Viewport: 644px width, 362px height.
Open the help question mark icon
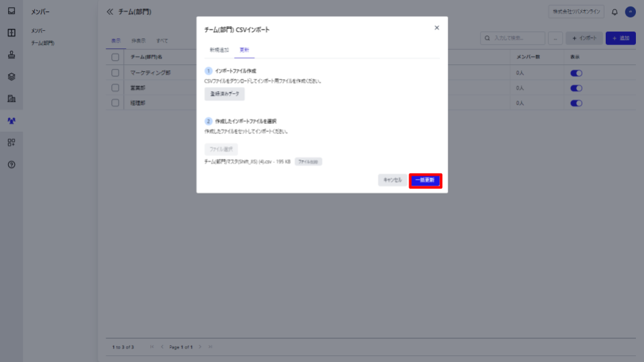point(11,165)
